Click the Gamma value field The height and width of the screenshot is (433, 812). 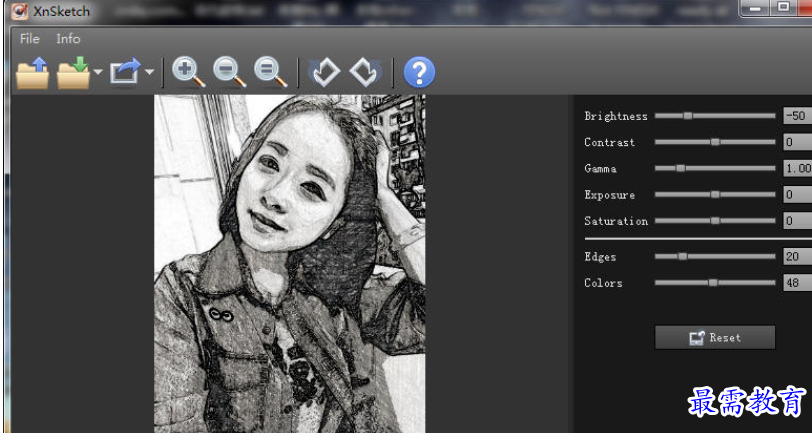798,168
